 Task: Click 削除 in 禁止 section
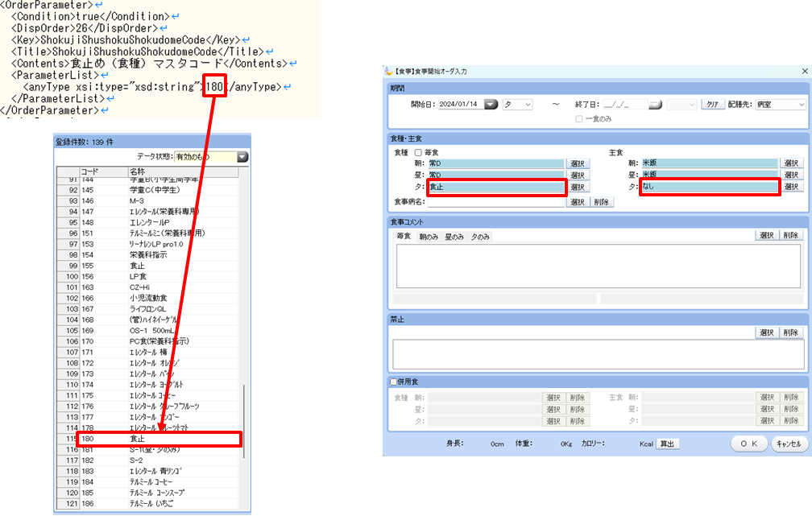[x=791, y=332]
